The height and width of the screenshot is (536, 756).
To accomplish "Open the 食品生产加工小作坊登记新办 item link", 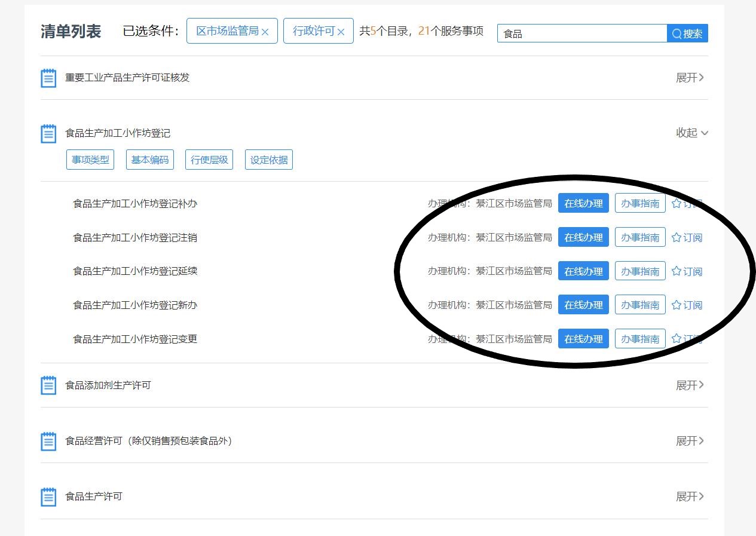I will pyautogui.click(x=135, y=305).
